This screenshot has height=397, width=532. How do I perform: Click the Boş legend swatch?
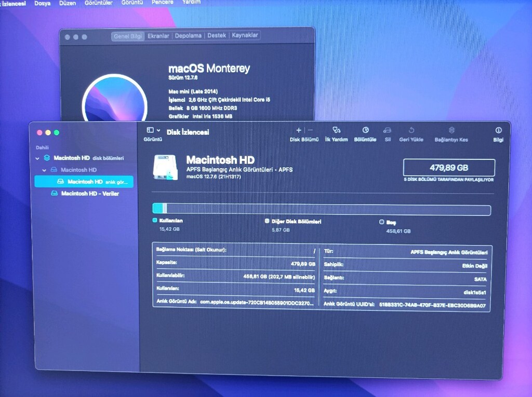click(x=382, y=222)
